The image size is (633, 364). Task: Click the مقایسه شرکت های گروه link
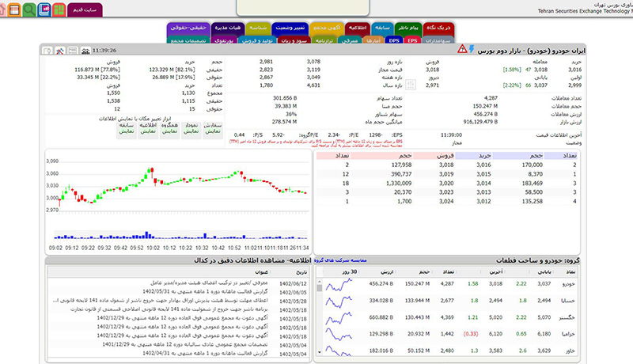tap(340, 260)
